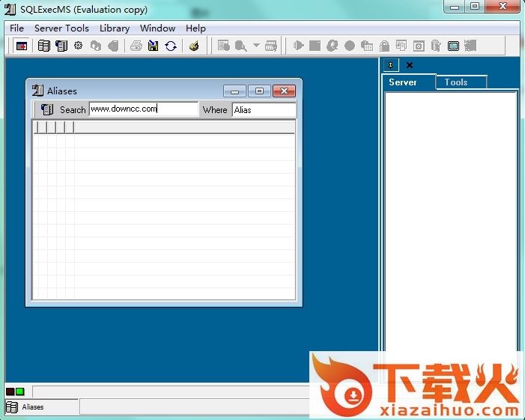The width and height of the screenshot is (525, 420).
Task: Toggle the side panel pin
Action: pyautogui.click(x=391, y=65)
